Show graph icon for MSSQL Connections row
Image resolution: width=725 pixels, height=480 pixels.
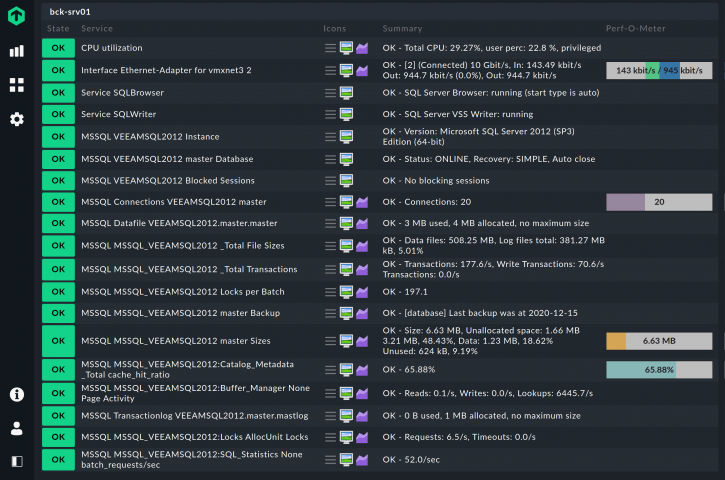pos(363,202)
